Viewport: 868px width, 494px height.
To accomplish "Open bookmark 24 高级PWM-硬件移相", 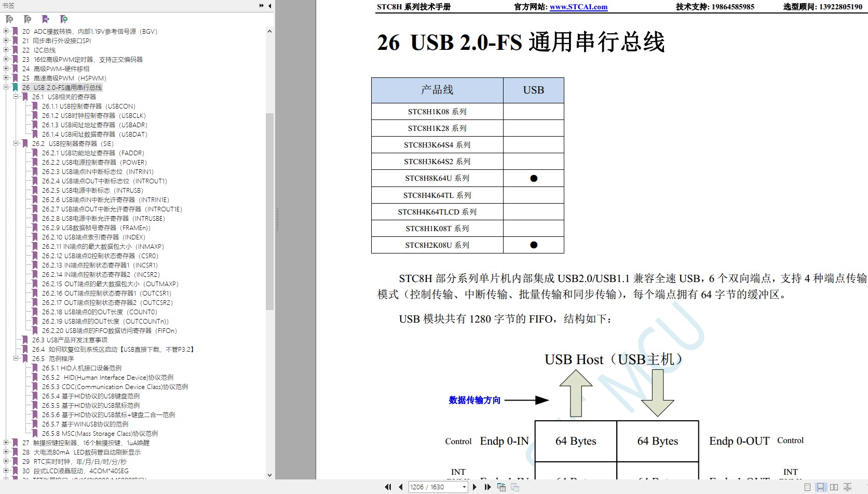I will [x=56, y=69].
